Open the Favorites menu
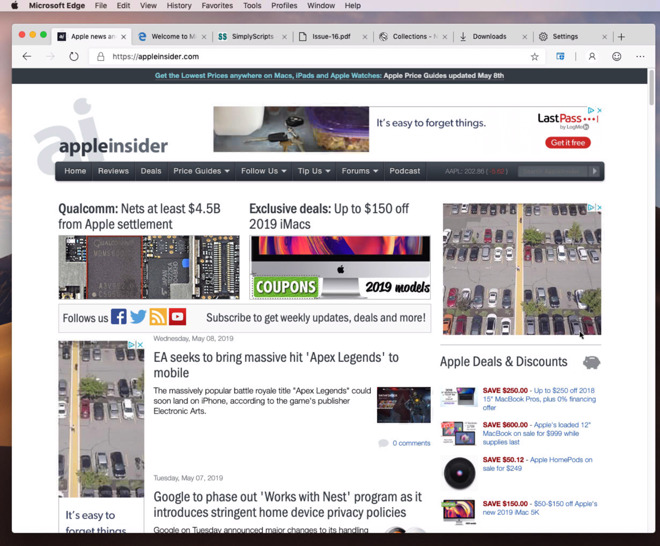Viewport: 660px width, 546px height. (217, 5)
